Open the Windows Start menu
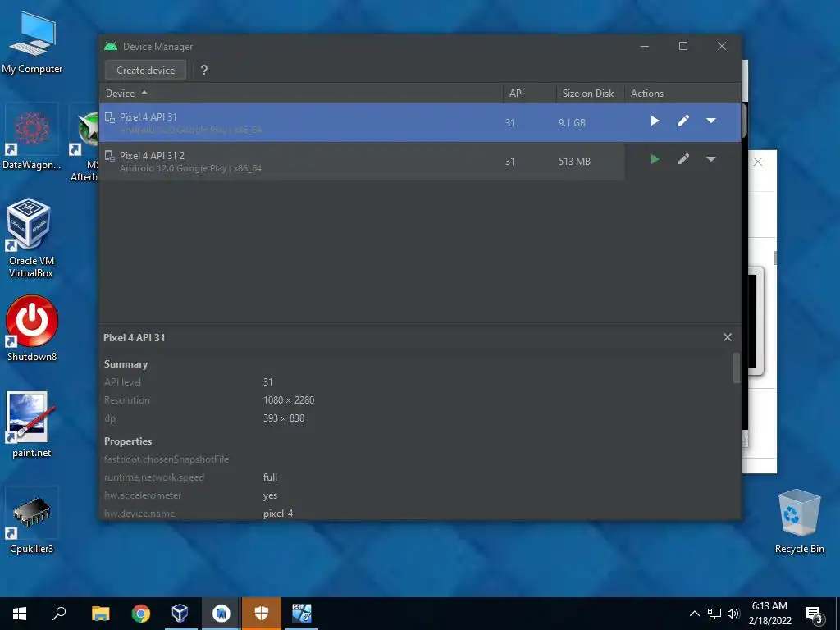 coord(20,614)
